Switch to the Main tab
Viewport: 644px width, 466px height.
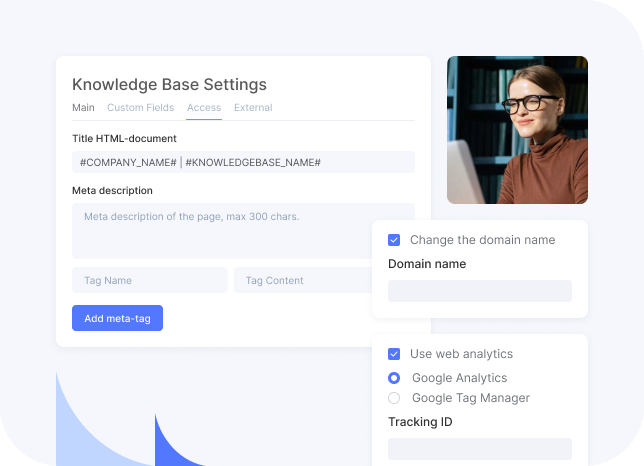pos(83,108)
